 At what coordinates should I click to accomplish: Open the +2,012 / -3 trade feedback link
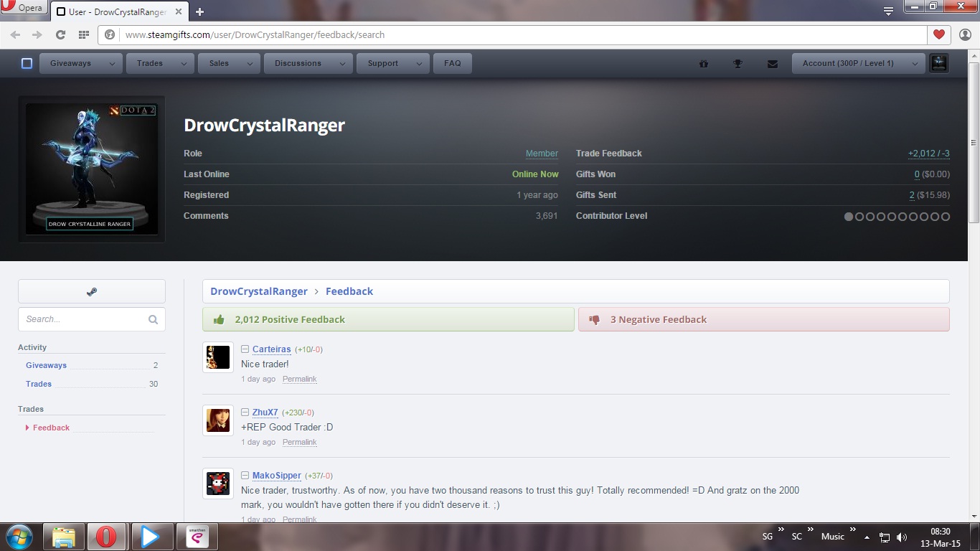point(929,154)
